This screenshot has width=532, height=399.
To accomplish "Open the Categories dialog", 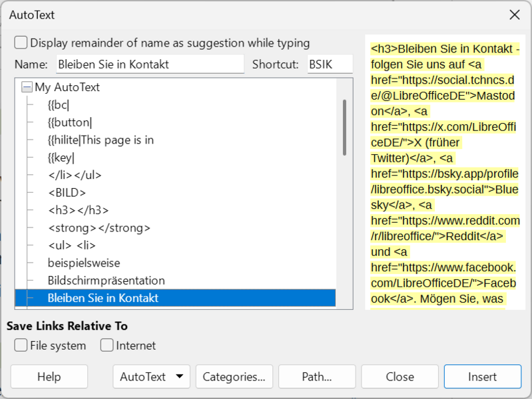I will [x=234, y=376].
